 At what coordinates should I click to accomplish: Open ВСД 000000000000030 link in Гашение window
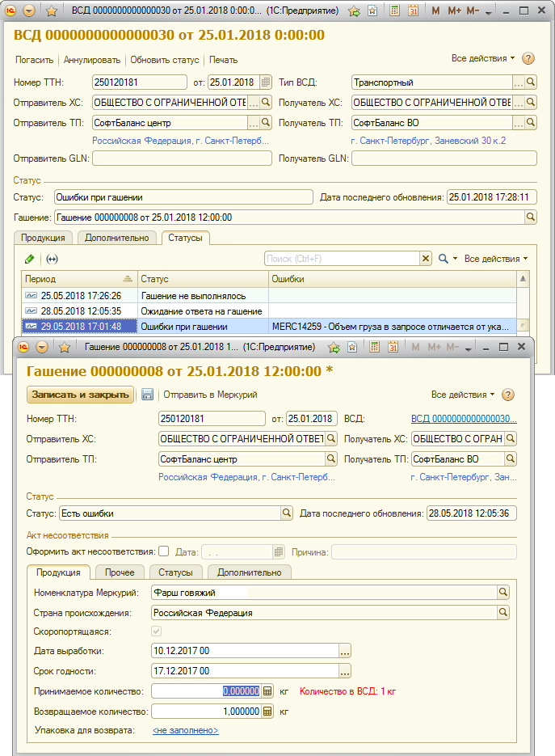[x=464, y=419]
